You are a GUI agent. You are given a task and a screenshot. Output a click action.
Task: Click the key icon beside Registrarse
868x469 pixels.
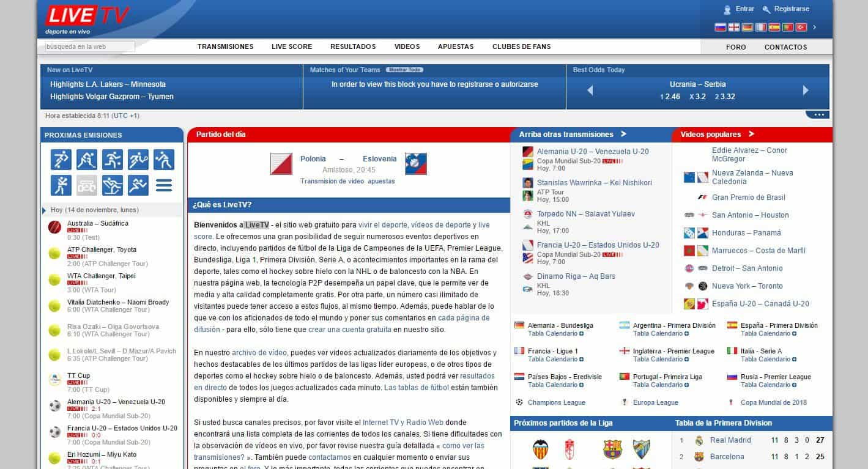point(766,9)
